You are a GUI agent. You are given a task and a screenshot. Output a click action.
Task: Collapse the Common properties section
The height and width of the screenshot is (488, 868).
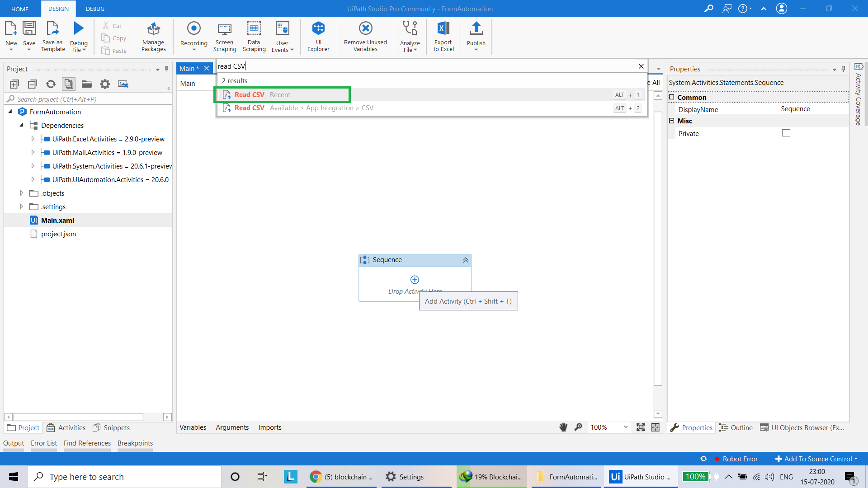point(672,97)
